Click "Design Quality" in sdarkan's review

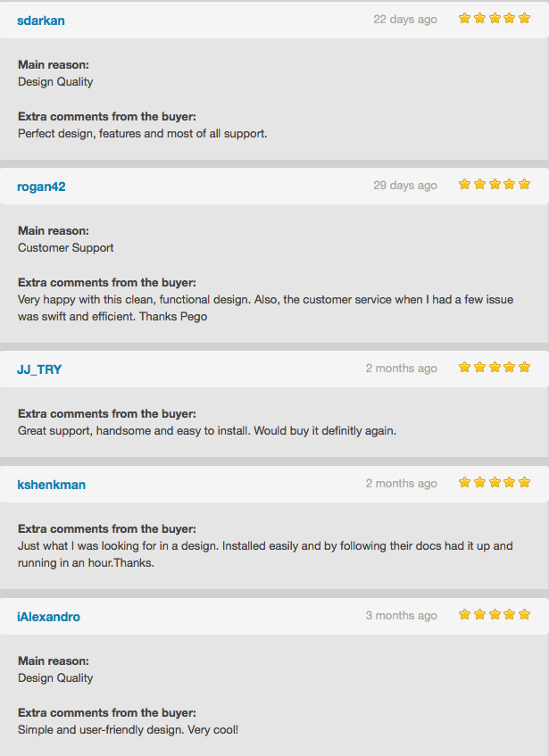point(55,82)
